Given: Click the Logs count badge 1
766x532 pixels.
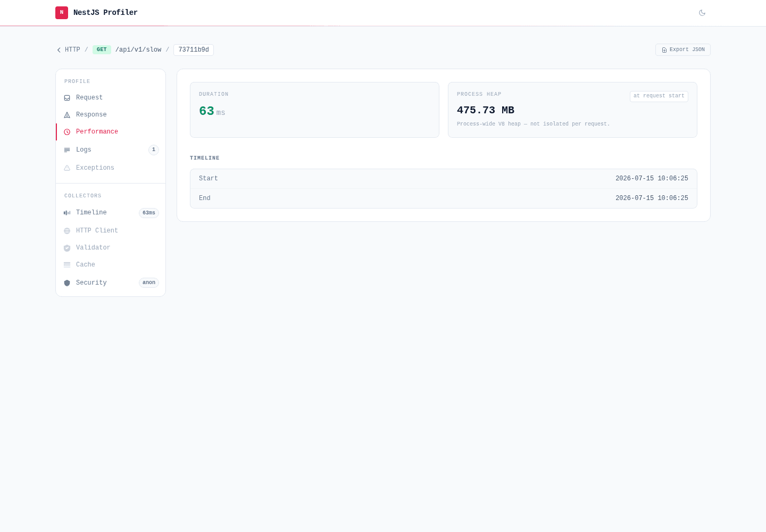Looking at the screenshot, I should 154,150.
